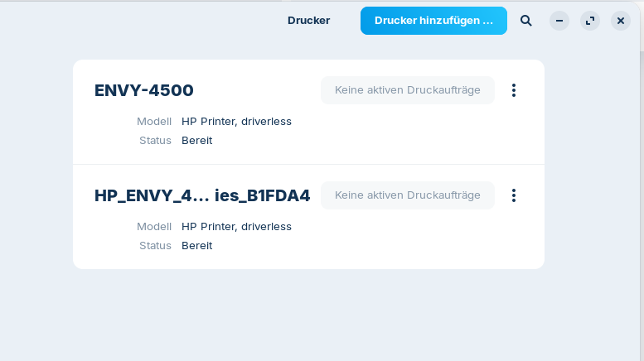Click the Bereit status of HP_ENVY_4...ies_B1FDA4

(x=196, y=246)
